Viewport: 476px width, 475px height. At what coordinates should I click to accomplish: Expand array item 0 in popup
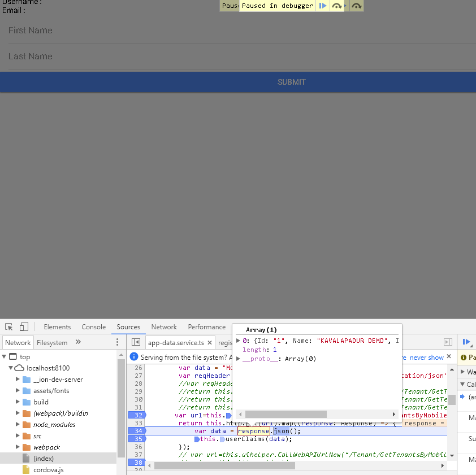(x=239, y=341)
